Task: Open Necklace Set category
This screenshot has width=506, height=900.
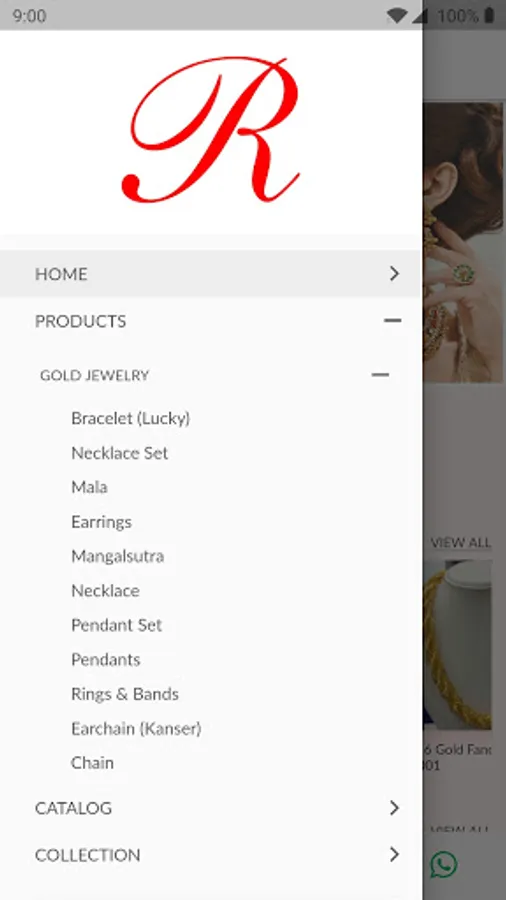Action: coord(119,453)
